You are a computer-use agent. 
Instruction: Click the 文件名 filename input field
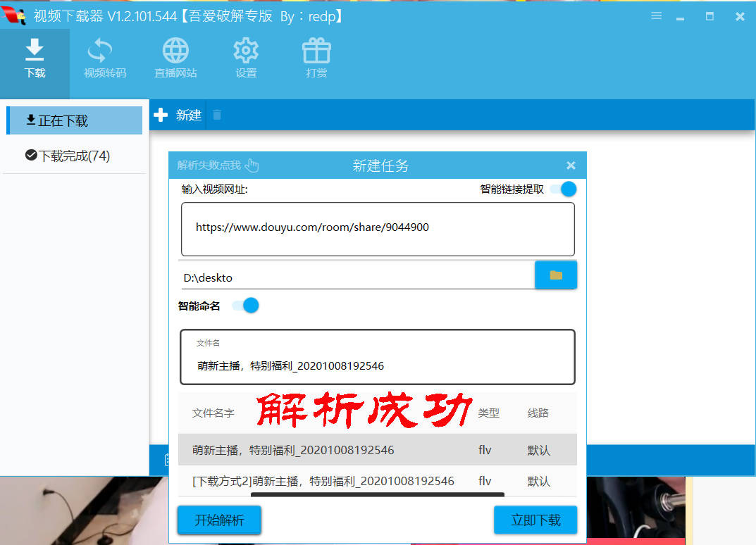tap(378, 357)
